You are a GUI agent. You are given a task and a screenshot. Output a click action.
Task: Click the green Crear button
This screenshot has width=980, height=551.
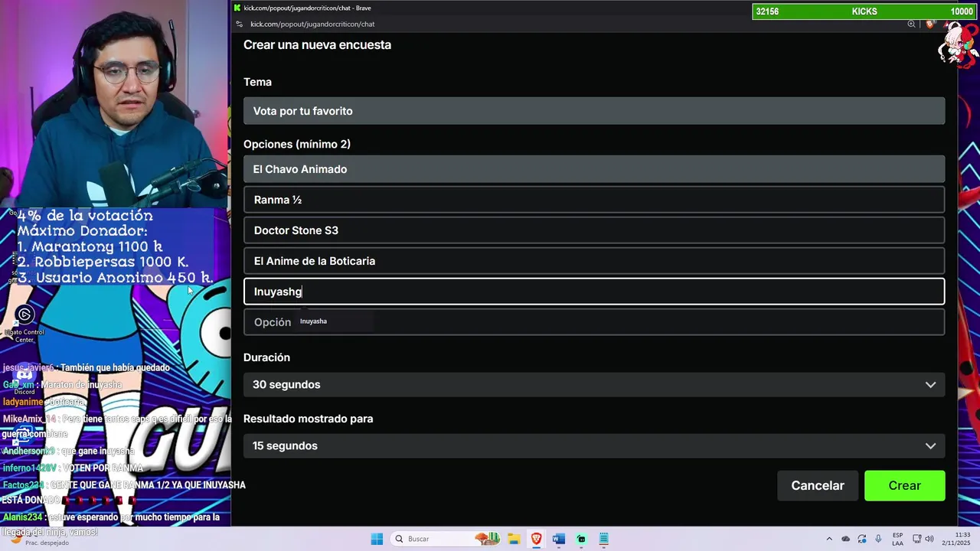(905, 485)
